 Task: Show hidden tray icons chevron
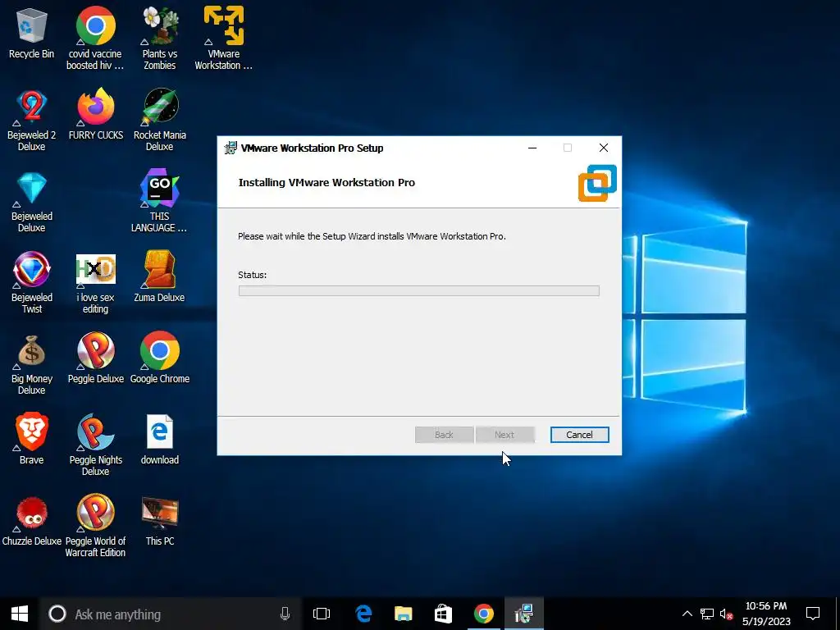pos(687,614)
